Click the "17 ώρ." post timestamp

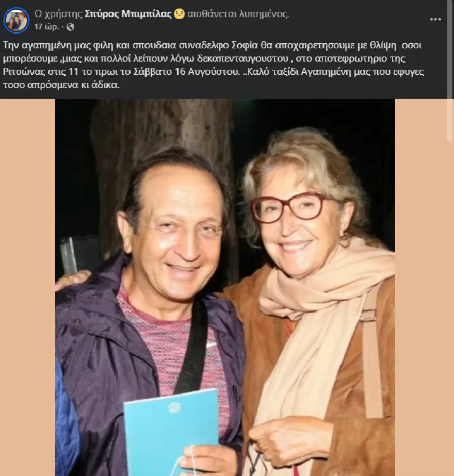coord(45,26)
